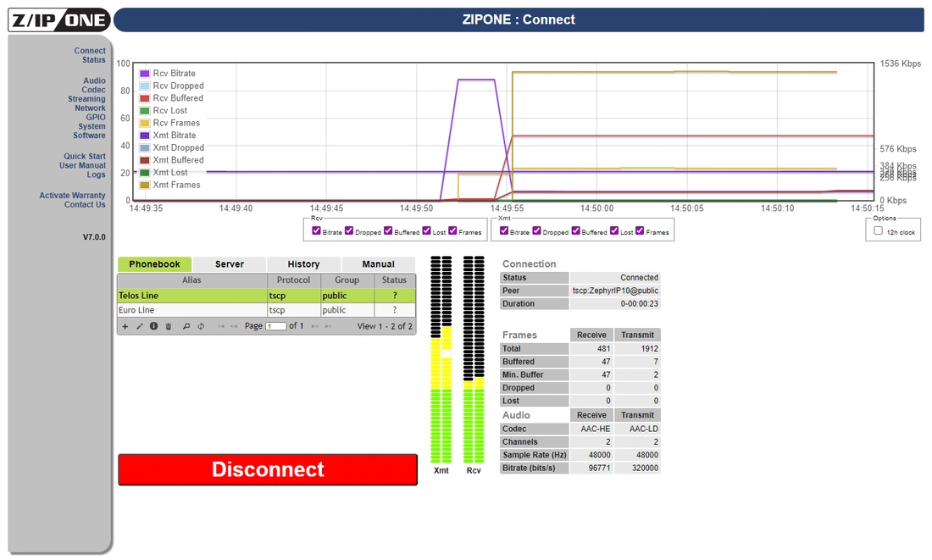This screenshot has width=932, height=560.
Task: Open the Manual tab
Action: coord(379,264)
